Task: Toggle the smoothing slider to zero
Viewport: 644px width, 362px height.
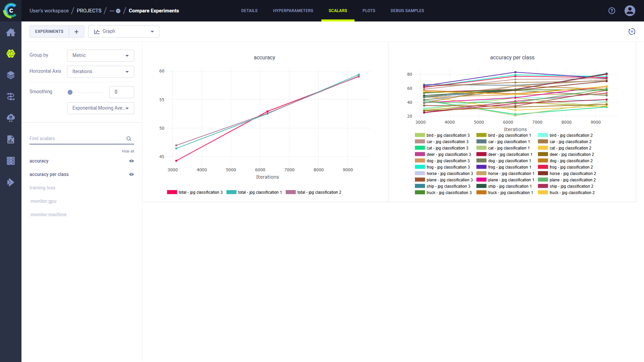Action: coord(70,93)
